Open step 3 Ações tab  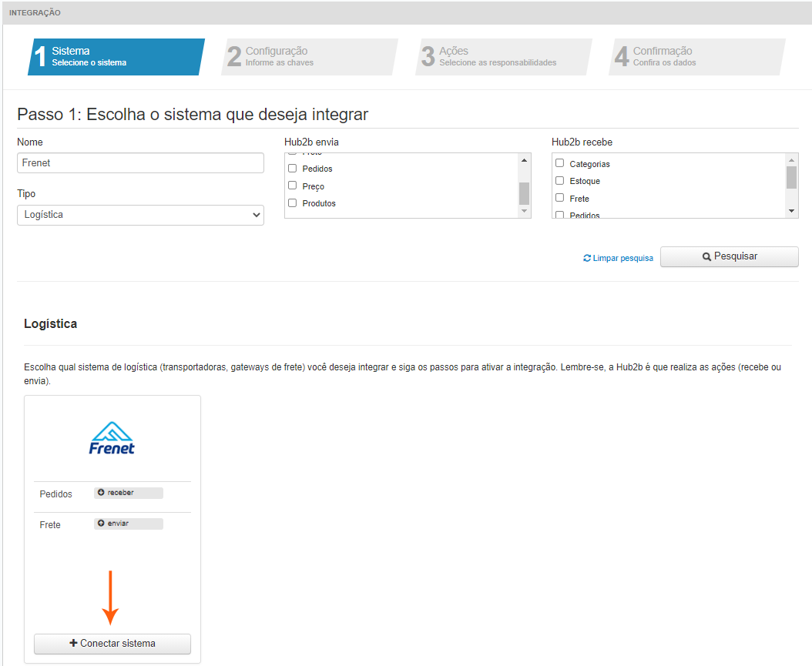[503, 57]
